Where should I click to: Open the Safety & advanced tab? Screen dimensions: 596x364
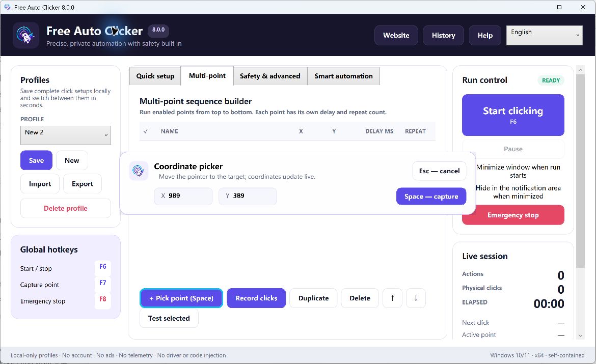pos(270,76)
